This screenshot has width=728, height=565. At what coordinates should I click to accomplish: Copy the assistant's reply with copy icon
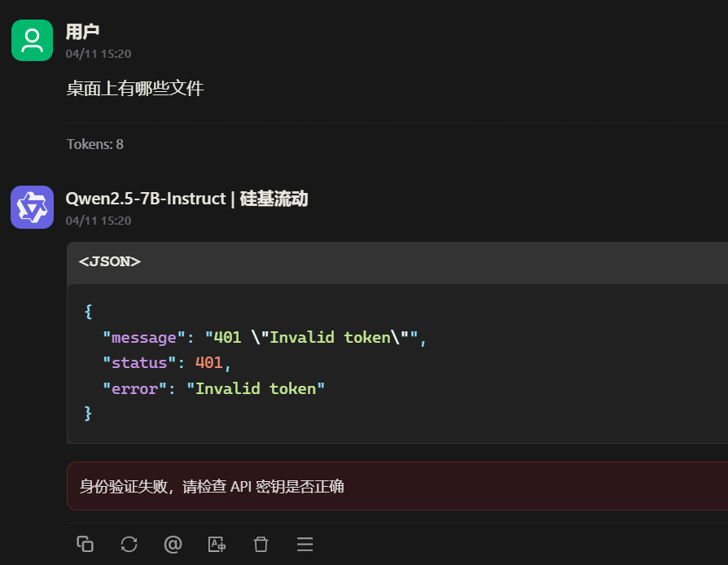[x=85, y=544]
